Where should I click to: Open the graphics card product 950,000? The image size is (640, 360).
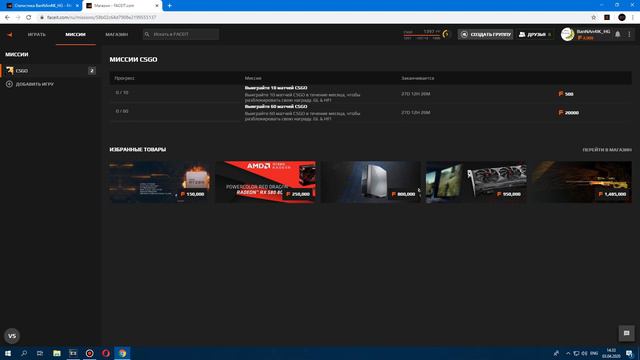(x=476, y=182)
